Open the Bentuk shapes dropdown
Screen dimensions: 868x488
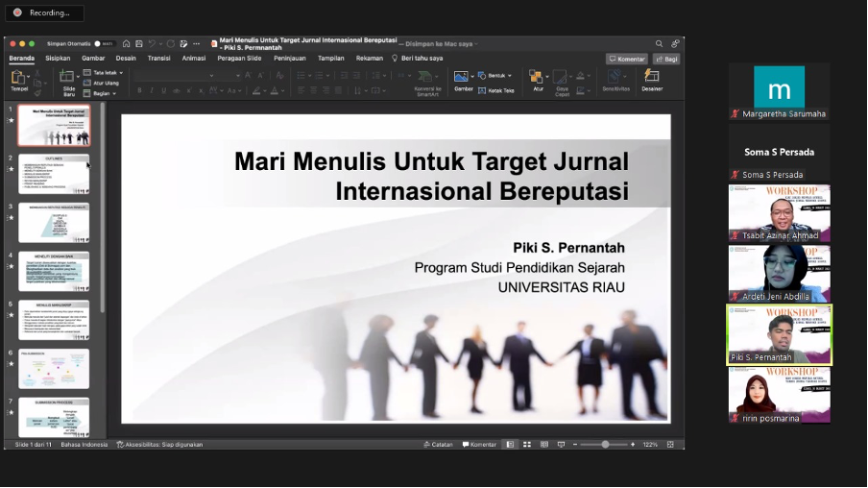(499, 75)
